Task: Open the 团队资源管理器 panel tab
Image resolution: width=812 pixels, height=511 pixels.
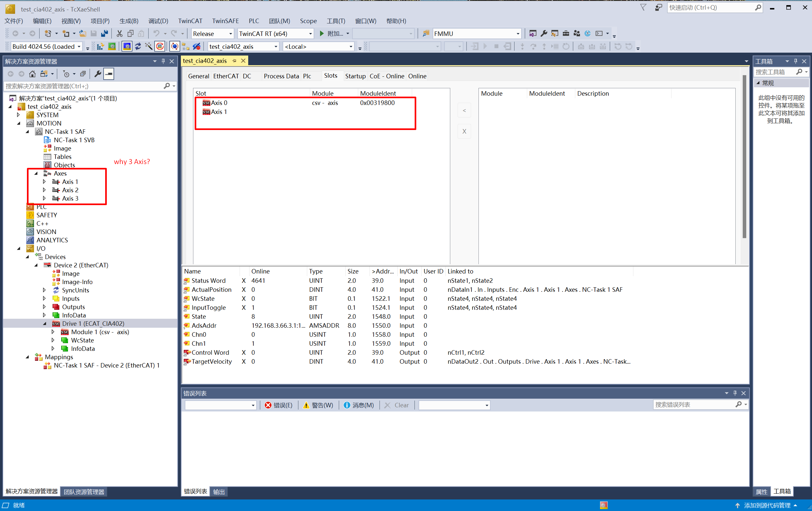Action: (x=84, y=492)
